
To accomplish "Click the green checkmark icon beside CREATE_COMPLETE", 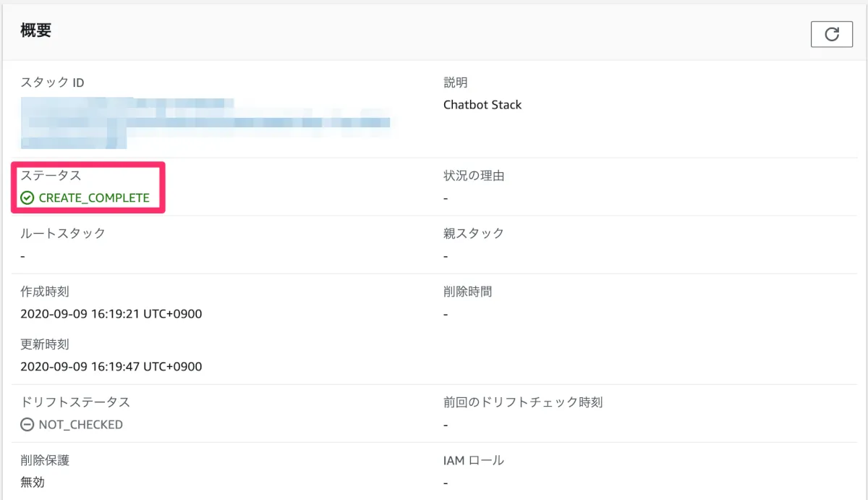I will [x=27, y=198].
